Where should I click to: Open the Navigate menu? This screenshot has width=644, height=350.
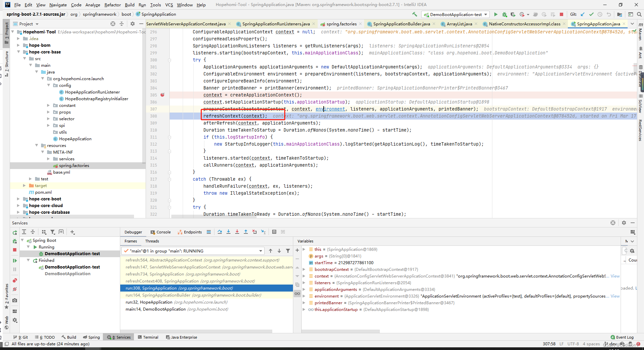(x=58, y=5)
